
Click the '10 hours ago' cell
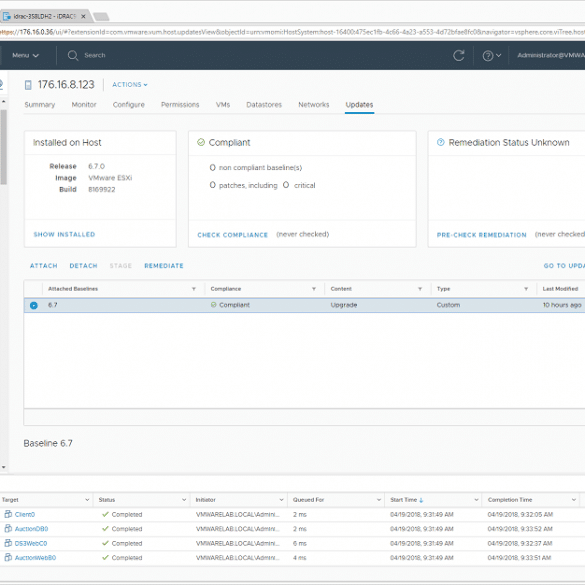562,305
